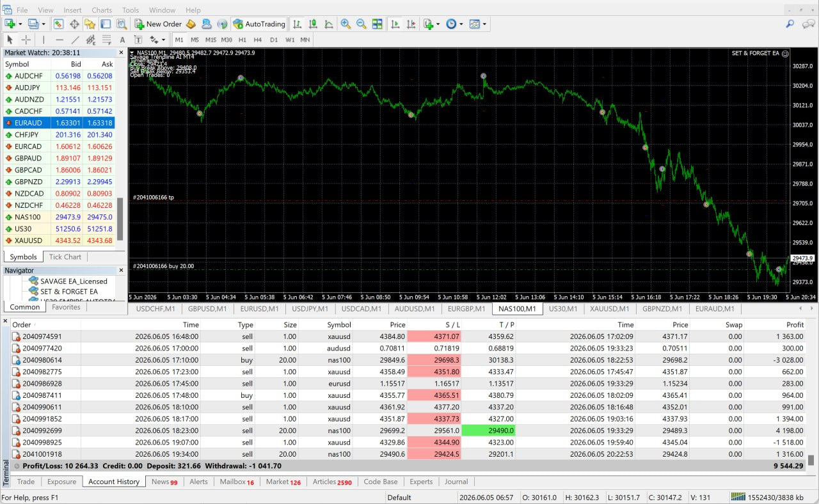The width and height of the screenshot is (819, 504).
Task: Expand the Profiles dropdown arrow
Action: click(x=44, y=24)
